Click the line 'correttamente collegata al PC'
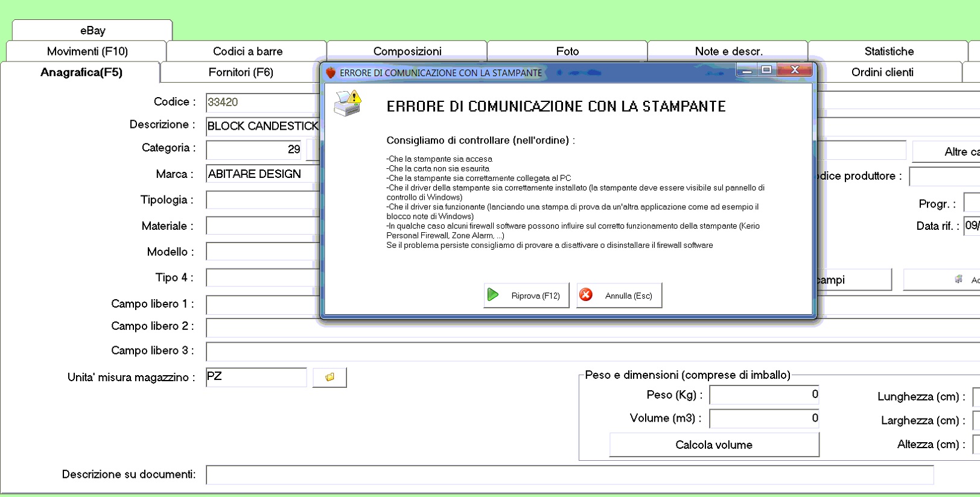 tap(479, 179)
